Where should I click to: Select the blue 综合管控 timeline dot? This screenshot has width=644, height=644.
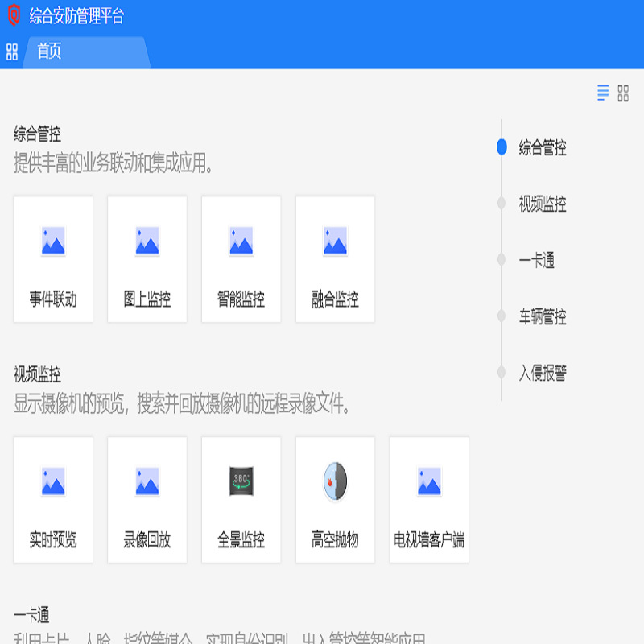click(x=502, y=147)
